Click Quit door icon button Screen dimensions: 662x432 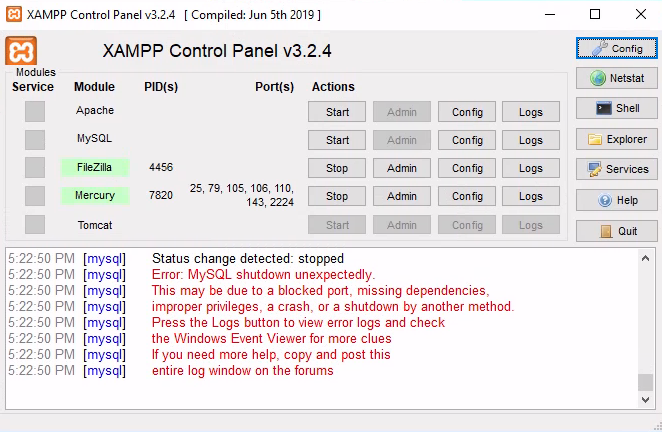pos(616,231)
